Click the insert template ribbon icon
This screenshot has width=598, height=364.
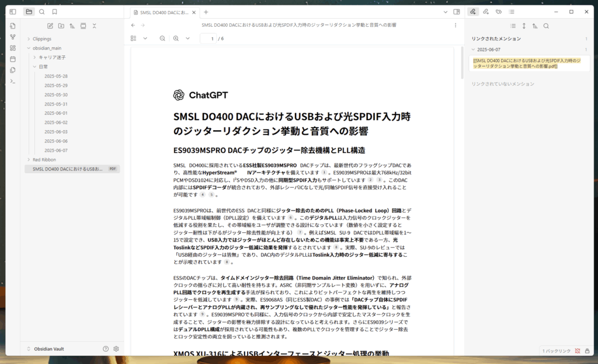tap(13, 70)
